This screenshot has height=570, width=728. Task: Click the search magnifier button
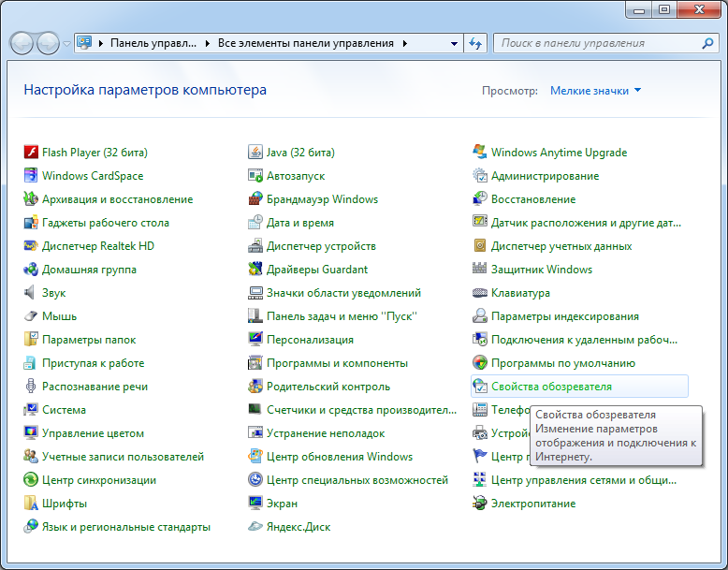(x=707, y=43)
